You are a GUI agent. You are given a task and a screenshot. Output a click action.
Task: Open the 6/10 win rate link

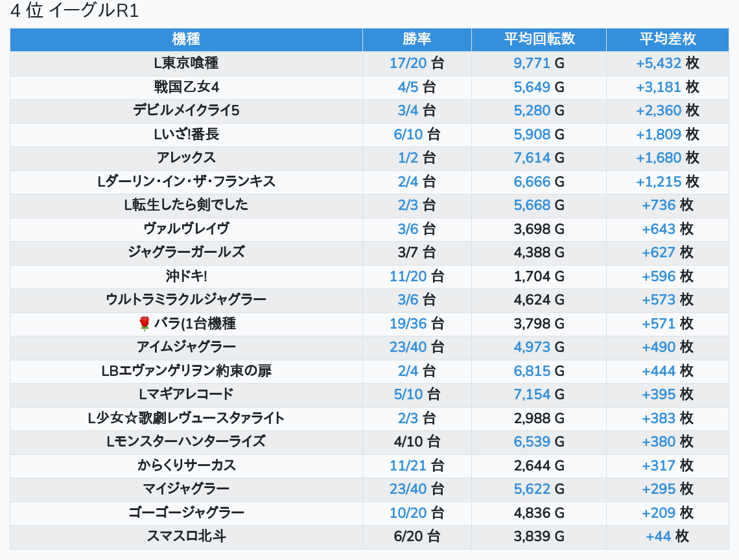pos(408,134)
